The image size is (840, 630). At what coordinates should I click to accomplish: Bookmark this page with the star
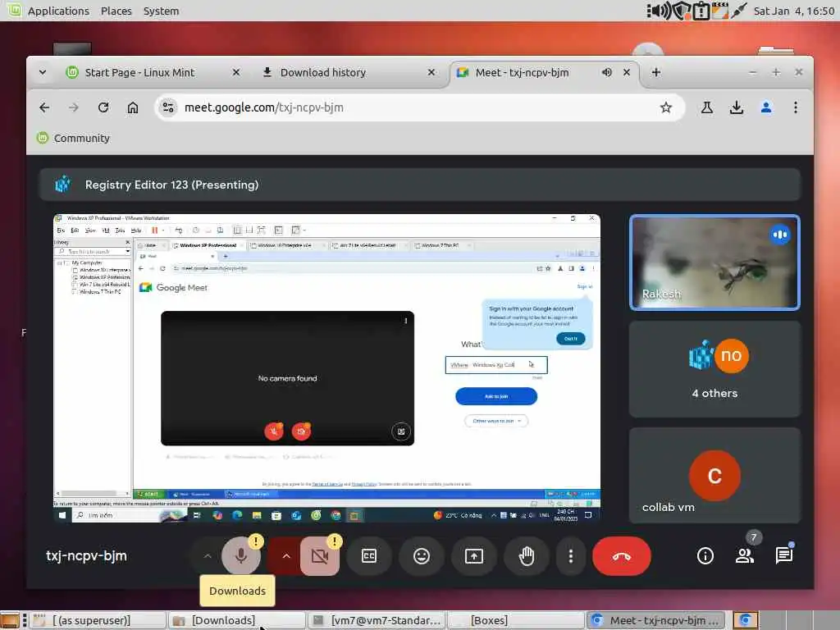pos(666,107)
